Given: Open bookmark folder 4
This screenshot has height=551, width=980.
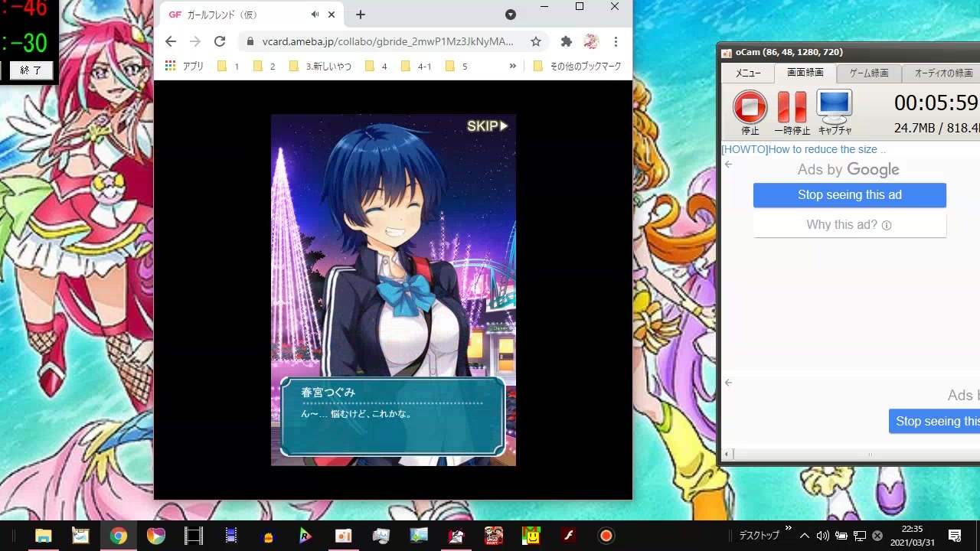Looking at the screenshot, I should pyautogui.click(x=377, y=66).
